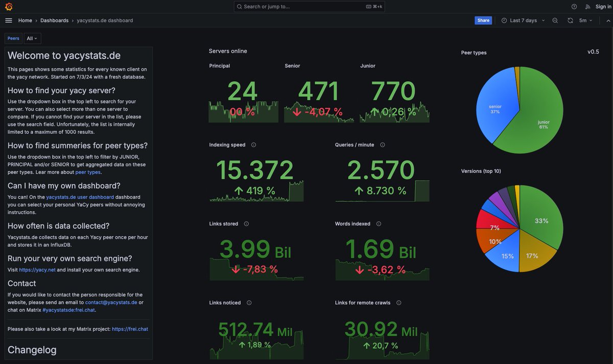Image resolution: width=613 pixels, height=364 pixels.
Task: Open the main navigation hamburger menu
Action: pyautogui.click(x=8, y=20)
